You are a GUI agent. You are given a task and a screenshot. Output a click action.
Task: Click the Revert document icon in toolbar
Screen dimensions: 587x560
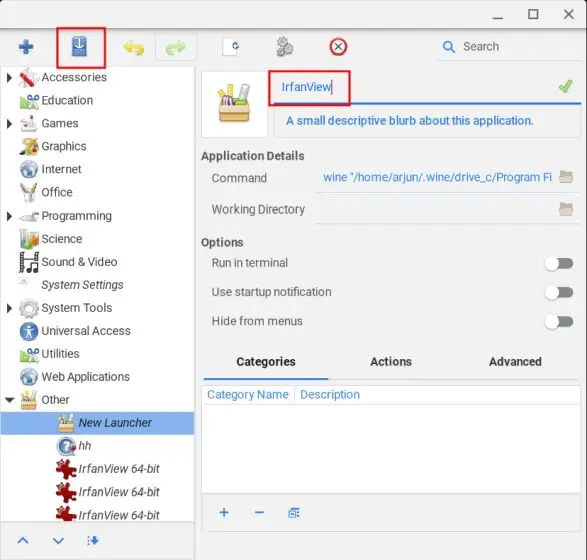pos(231,47)
